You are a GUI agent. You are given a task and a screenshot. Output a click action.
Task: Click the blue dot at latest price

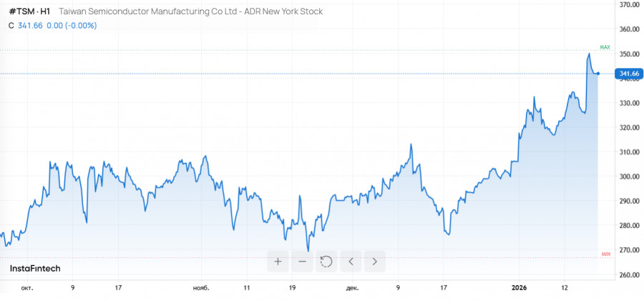pos(598,74)
